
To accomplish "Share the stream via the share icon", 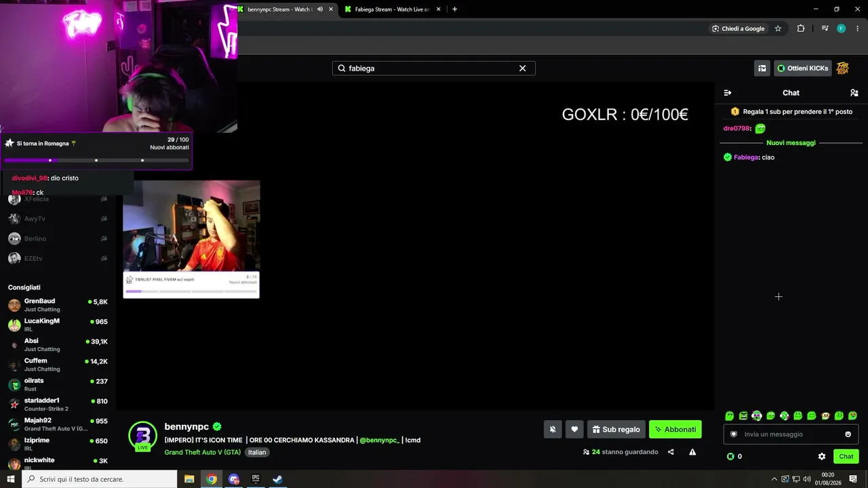I will (671, 452).
